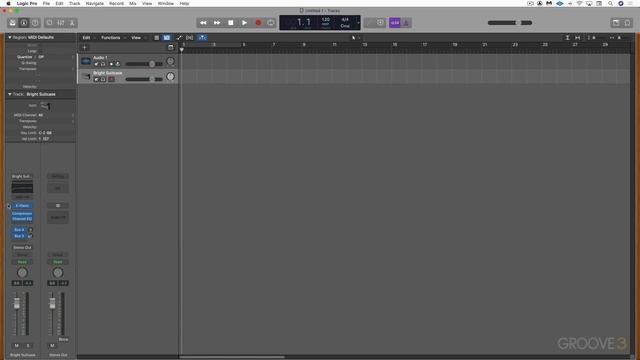640x360 pixels.
Task: Open the Mixer from the toolbar
Action: pos(61,23)
